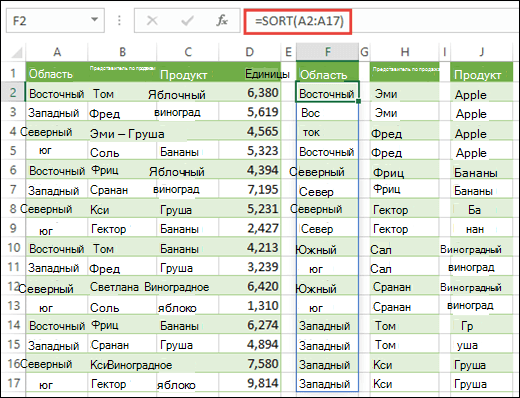Click the Enter checkmark icon in formula bar
The image size is (520, 398).
coord(187,21)
